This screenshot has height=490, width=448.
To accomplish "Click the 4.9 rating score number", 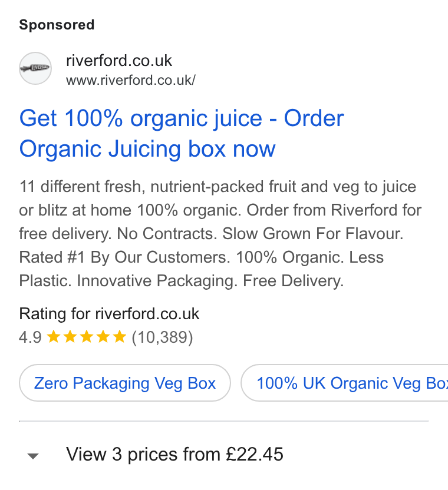I will pyautogui.click(x=30, y=337).
